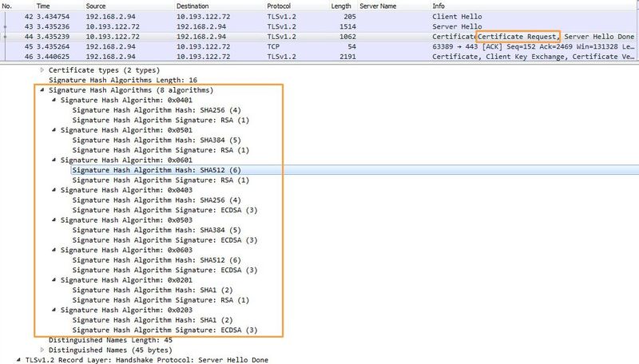
Task: Select Signature: RSA (1) under 0x0601
Action: [x=161, y=180]
